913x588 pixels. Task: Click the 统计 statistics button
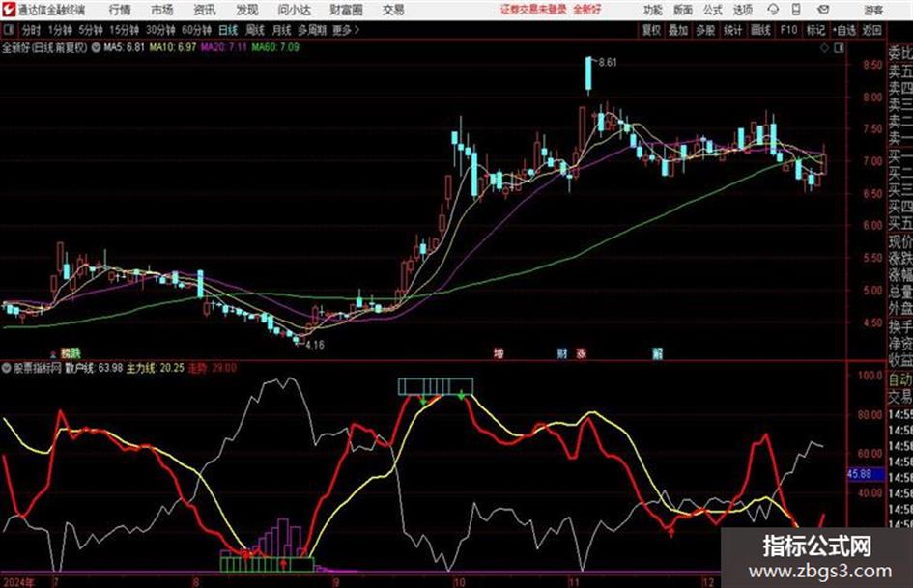click(732, 30)
